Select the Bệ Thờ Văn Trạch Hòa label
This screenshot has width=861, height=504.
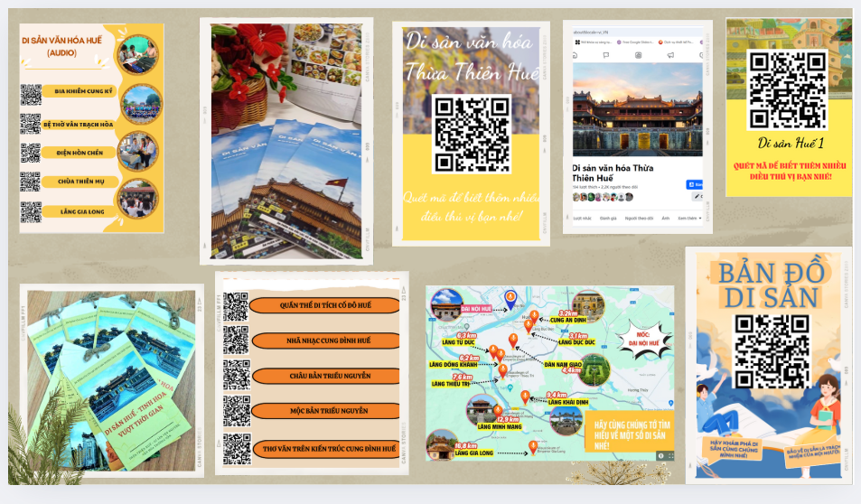[x=79, y=125]
